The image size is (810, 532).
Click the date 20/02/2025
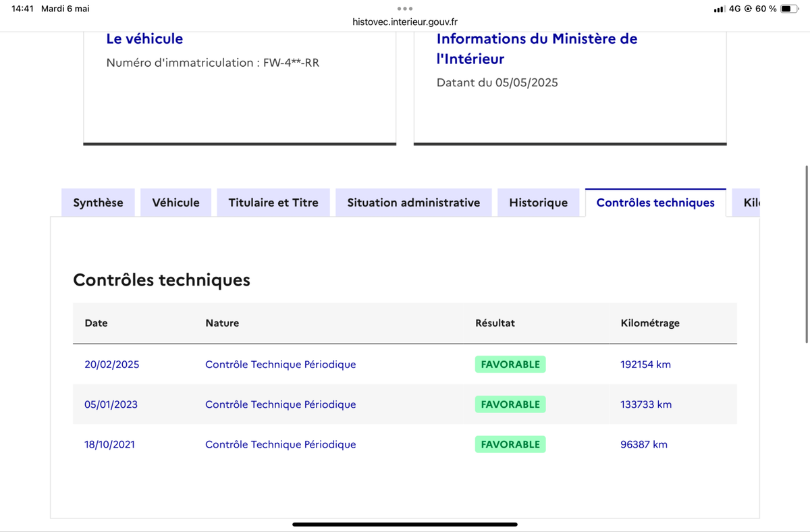click(x=112, y=365)
